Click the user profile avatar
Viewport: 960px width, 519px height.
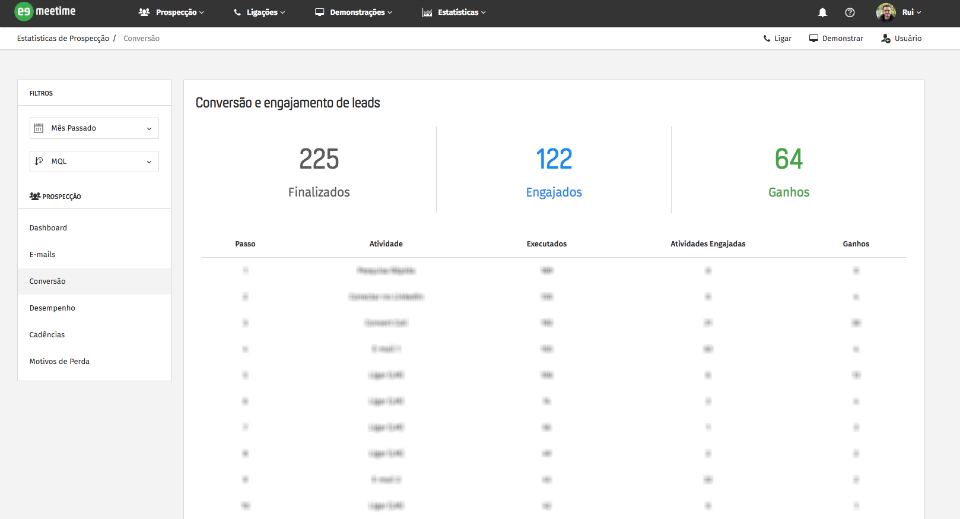(886, 13)
